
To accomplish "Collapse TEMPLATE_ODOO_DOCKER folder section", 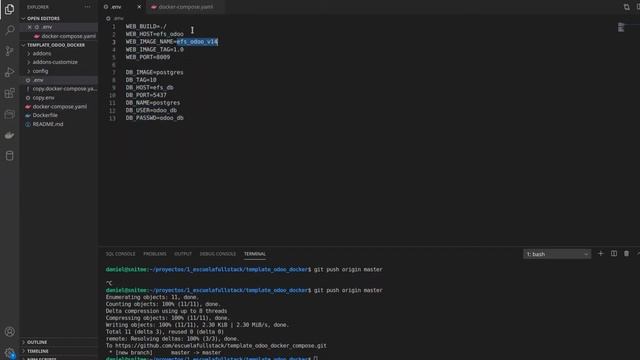I will [56, 45].
